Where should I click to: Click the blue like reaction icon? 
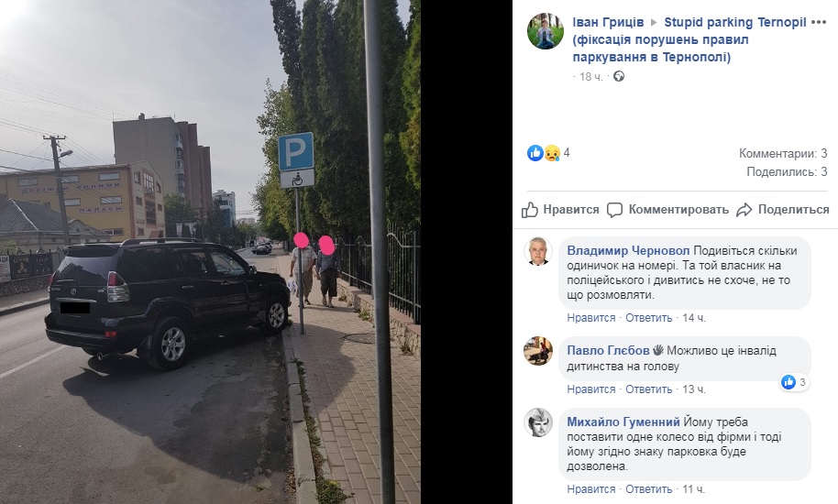pyautogui.click(x=535, y=153)
